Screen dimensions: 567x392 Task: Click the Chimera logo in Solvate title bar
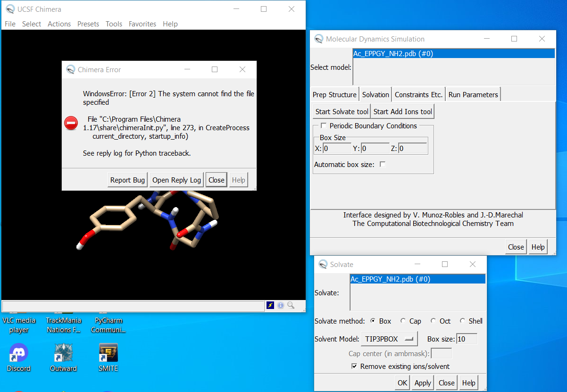[x=323, y=265]
